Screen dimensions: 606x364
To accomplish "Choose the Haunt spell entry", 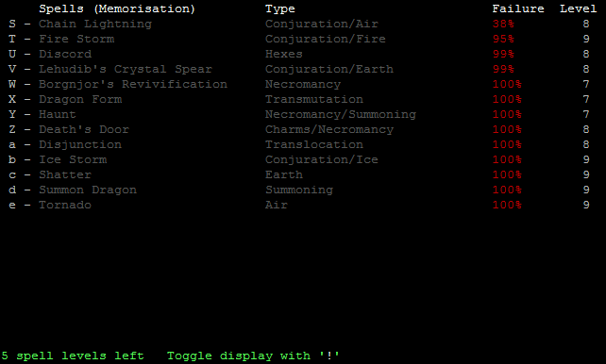I will 299,114.
